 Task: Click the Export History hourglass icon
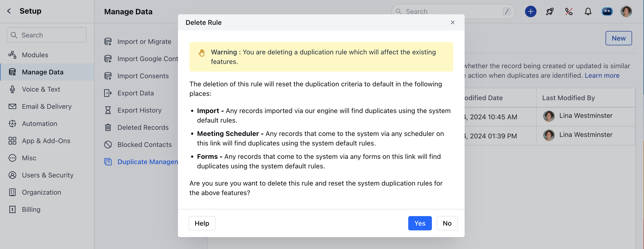(x=108, y=110)
